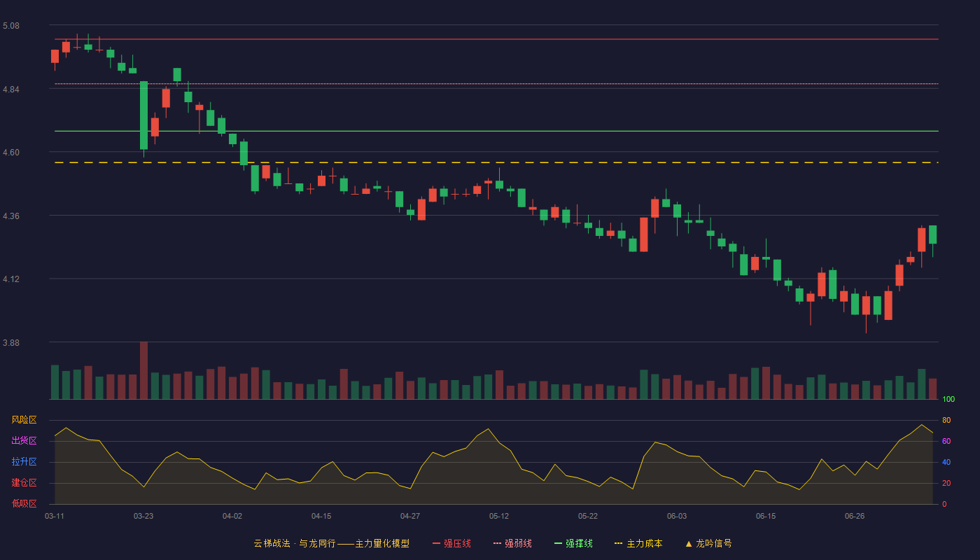Click the green support horizontal line

coord(496,131)
